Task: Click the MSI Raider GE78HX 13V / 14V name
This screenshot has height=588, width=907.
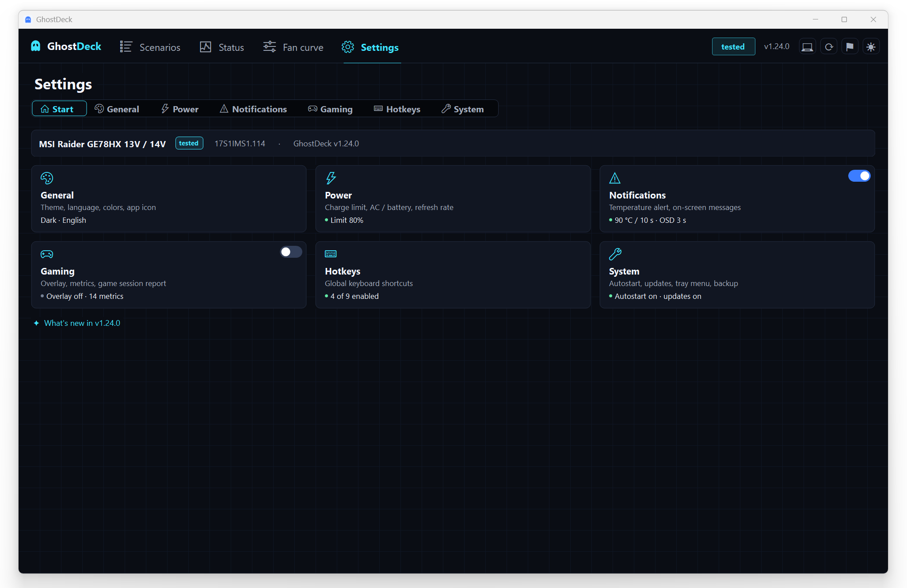Action: [103, 144]
